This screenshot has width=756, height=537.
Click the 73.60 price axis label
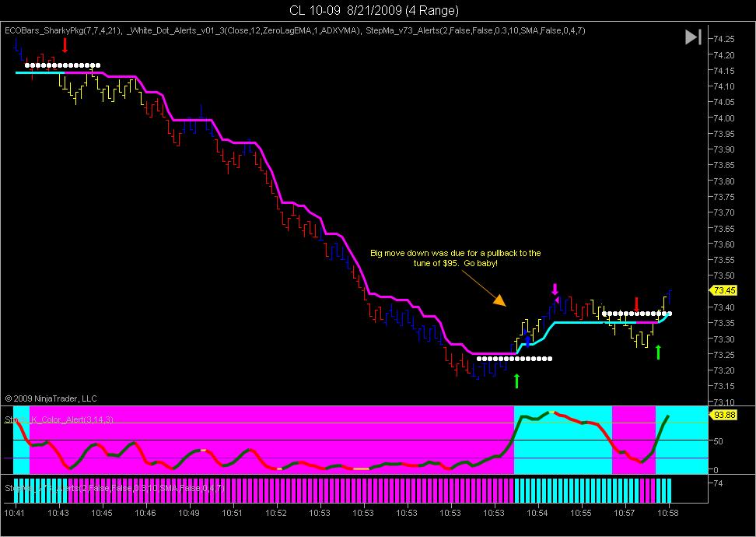click(724, 244)
